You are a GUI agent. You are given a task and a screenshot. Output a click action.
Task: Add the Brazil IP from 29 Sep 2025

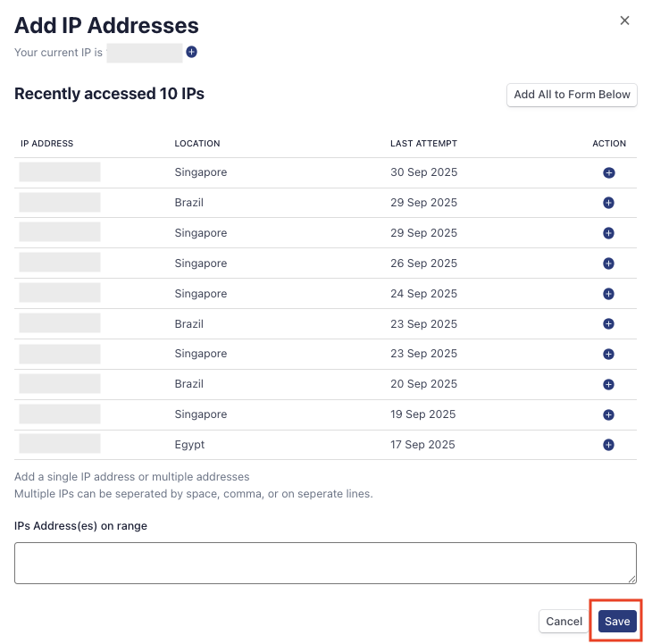[x=609, y=203]
